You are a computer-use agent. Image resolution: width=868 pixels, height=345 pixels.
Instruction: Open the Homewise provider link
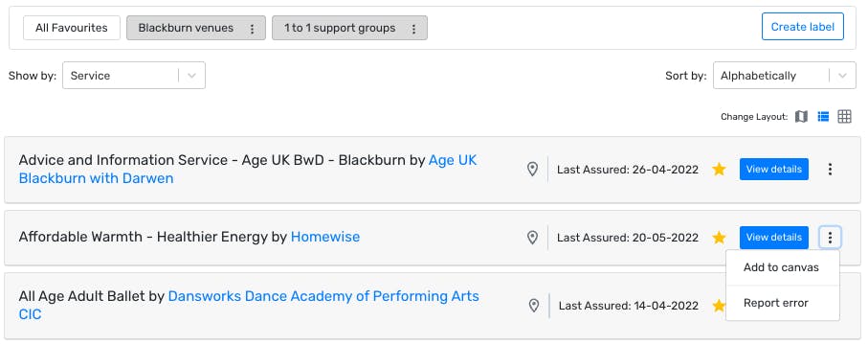click(x=325, y=237)
